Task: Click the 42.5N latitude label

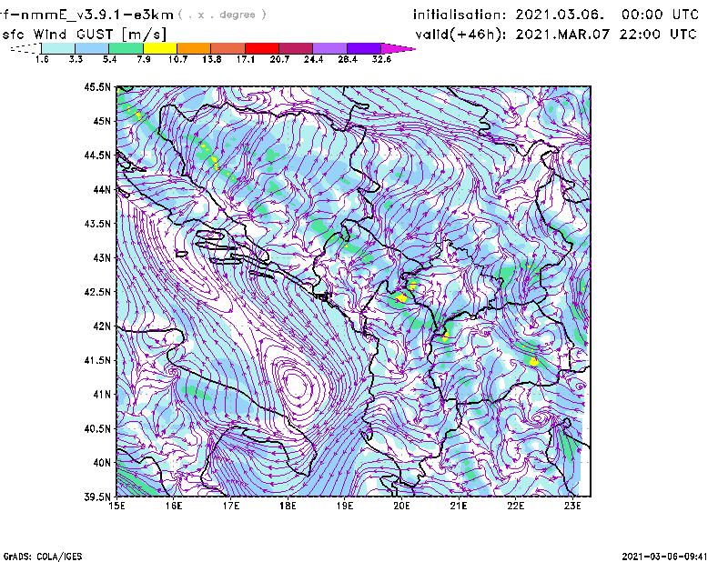Action: point(97,292)
